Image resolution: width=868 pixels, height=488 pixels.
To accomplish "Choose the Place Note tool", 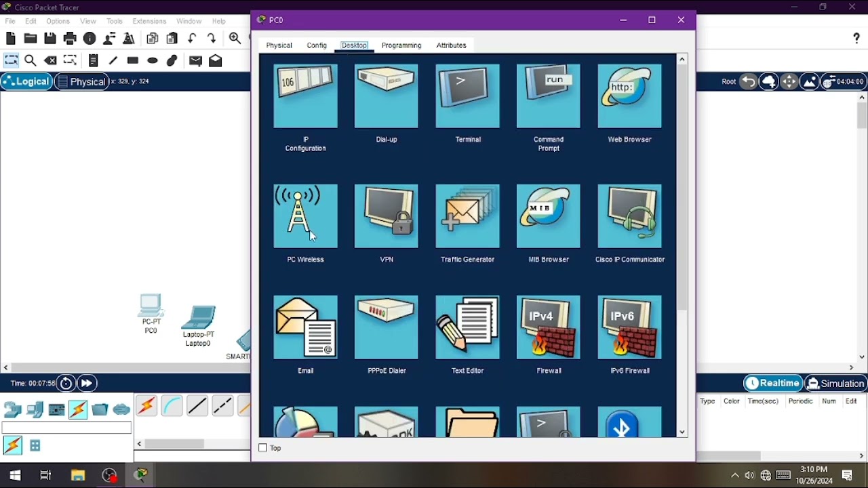I will pyautogui.click(x=94, y=60).
